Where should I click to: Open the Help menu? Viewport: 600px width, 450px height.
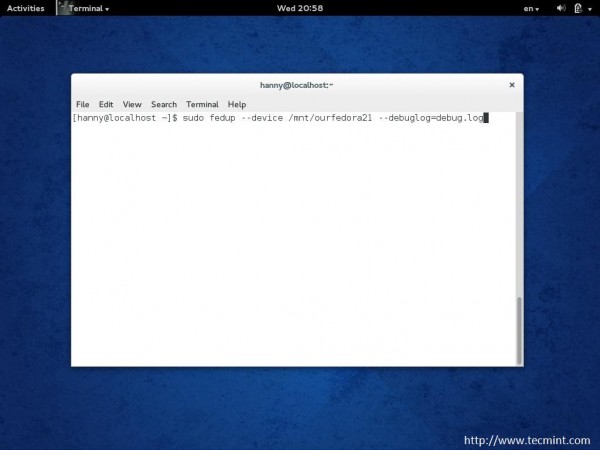[x=237, y=104]
